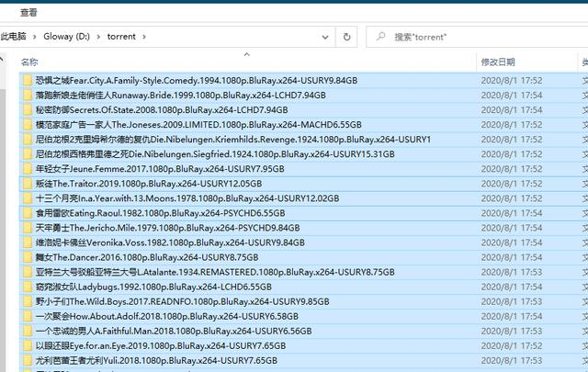
Task: Click the refresh button in address bar
Action: [347, 37]
